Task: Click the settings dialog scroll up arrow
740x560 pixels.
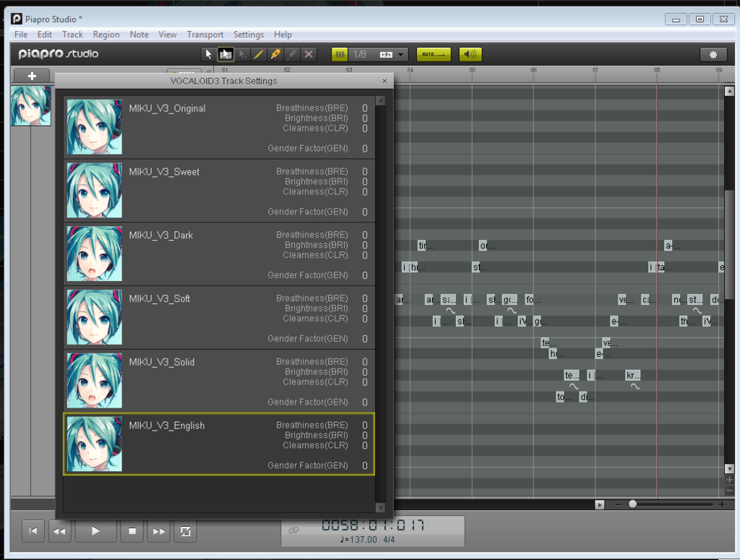Action: pos(380,101)
